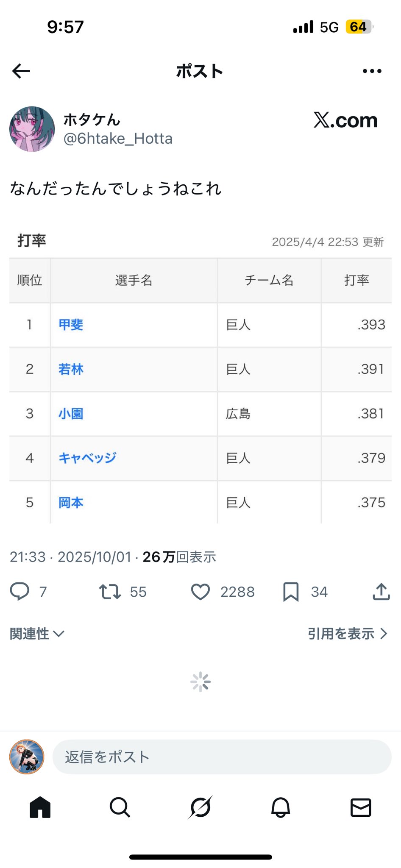The width and height of the screenshot is (401, 868).
Task: Open 引用を表示 quotes link
Action: click(347, 634)
